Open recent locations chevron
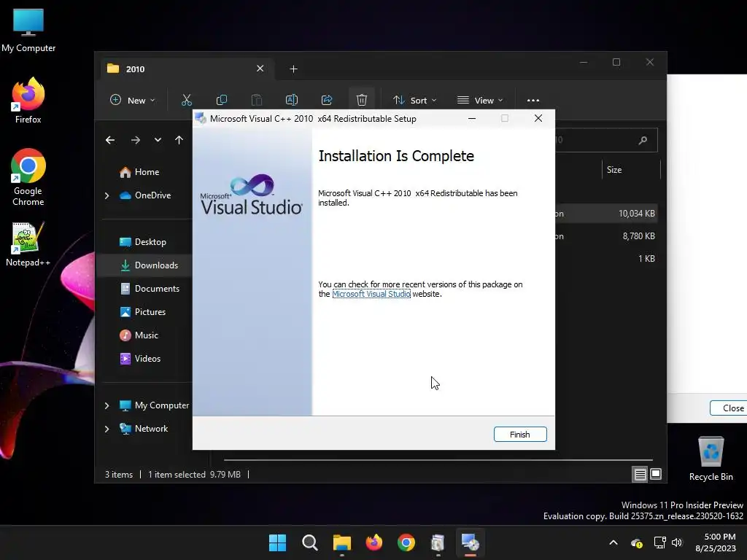The image size is (747, 560). 158,140
